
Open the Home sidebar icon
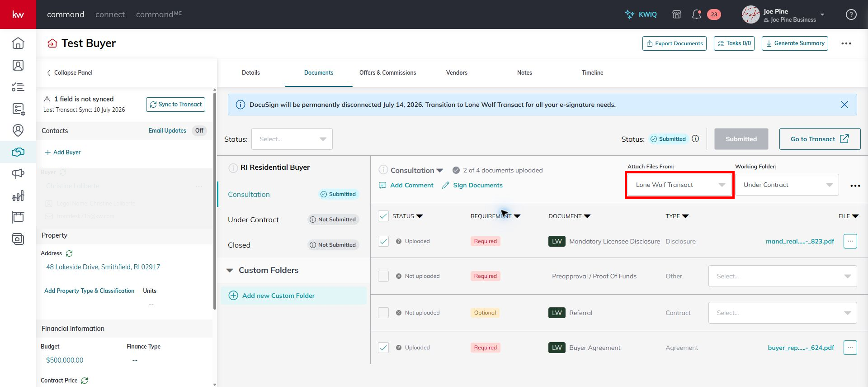click(18, 43)
